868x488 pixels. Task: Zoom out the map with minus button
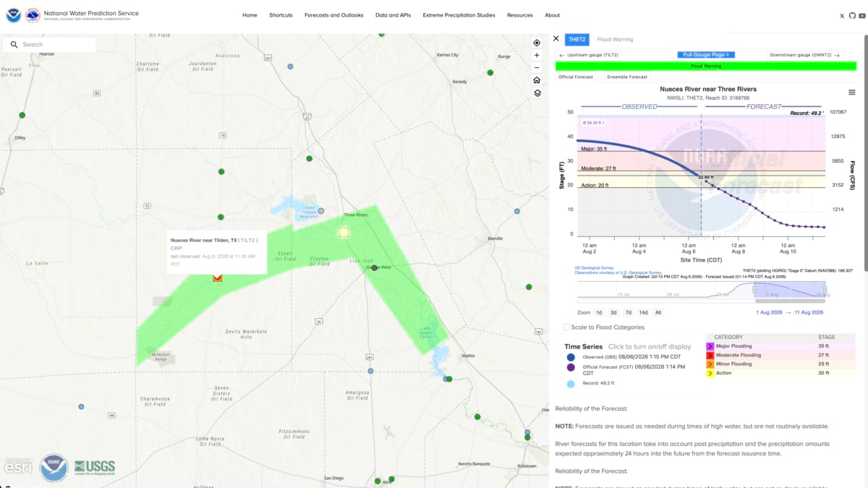pos(537,67)
